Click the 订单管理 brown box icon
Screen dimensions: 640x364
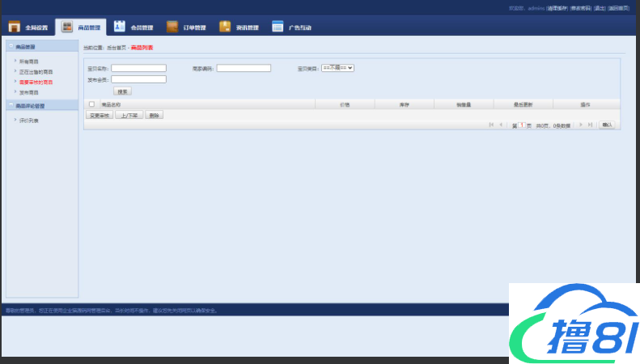(x=172, y=27)
